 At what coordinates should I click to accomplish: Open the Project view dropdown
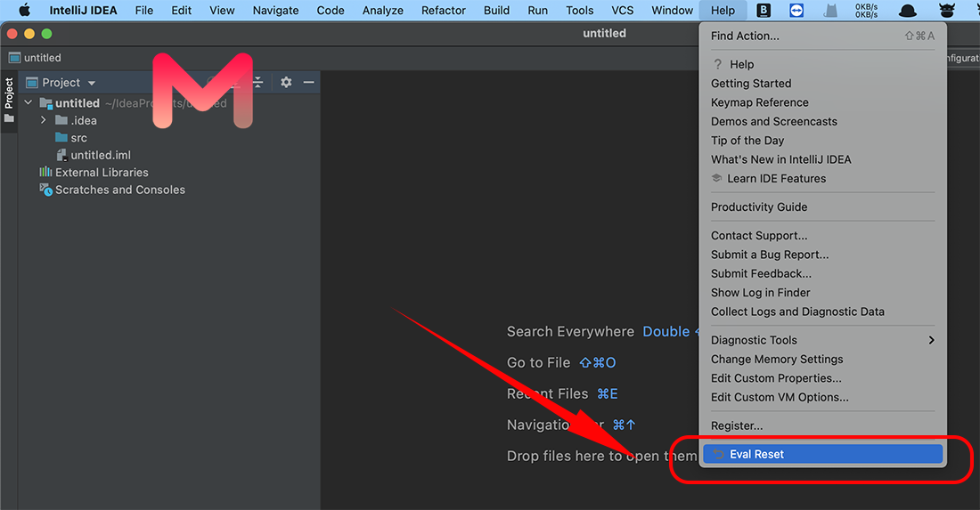coord(92,83)
